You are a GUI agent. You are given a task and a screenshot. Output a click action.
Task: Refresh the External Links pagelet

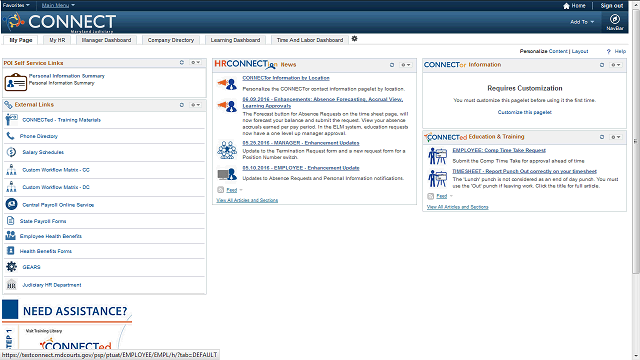182,105
